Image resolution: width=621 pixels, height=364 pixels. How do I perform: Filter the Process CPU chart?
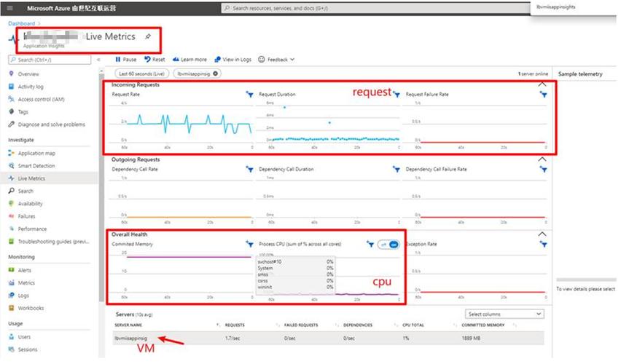[x=370, y=244]
